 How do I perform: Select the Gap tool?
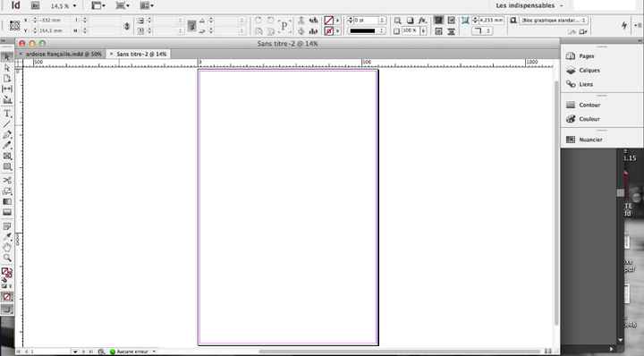7,89
